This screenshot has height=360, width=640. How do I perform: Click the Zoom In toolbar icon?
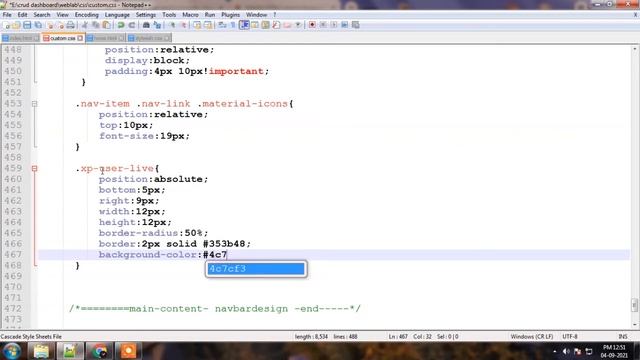(172, 25)
